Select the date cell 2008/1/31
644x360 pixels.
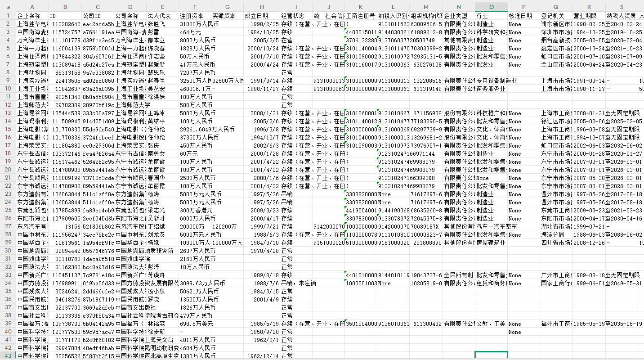[261, 113]
